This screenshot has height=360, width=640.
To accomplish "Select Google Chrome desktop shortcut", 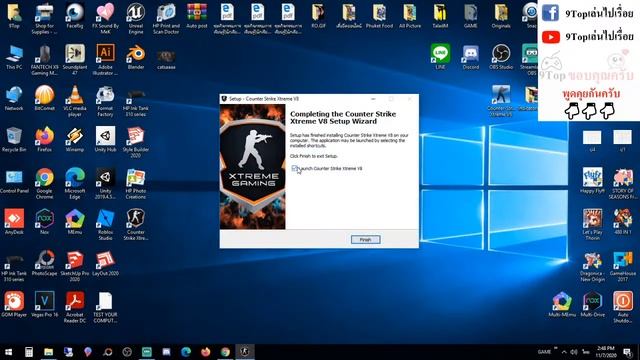I will coord(44,183).
